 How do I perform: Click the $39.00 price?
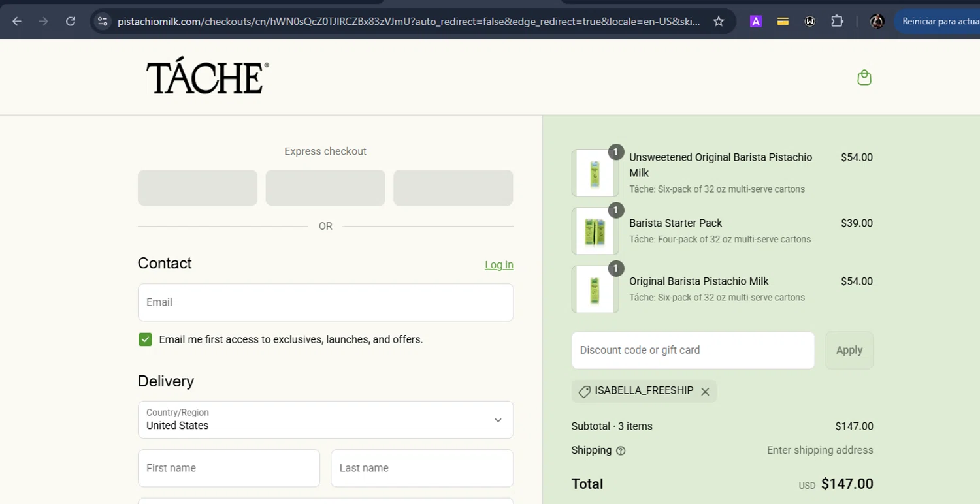pos(857,223)
